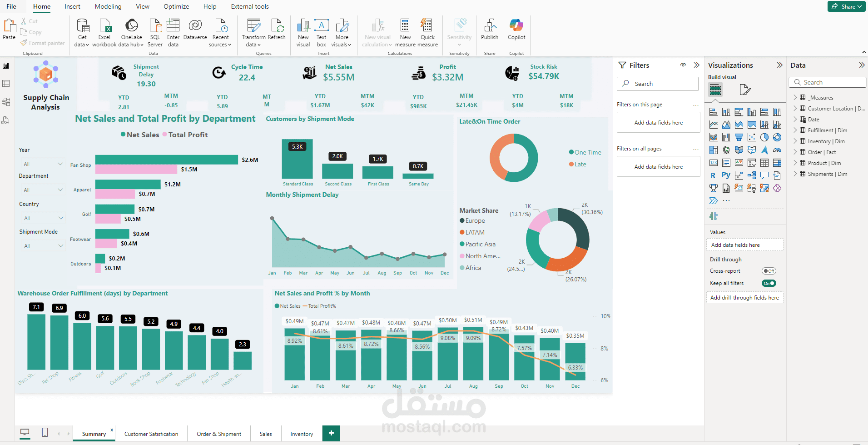Open options for filters on this page
The image size is (868, 445).
point(696,105)
